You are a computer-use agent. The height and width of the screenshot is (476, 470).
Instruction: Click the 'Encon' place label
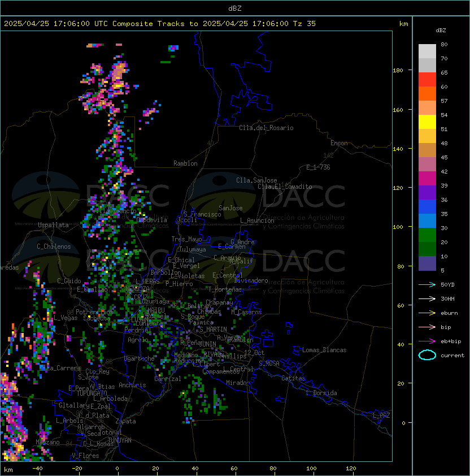pos(339,143)
